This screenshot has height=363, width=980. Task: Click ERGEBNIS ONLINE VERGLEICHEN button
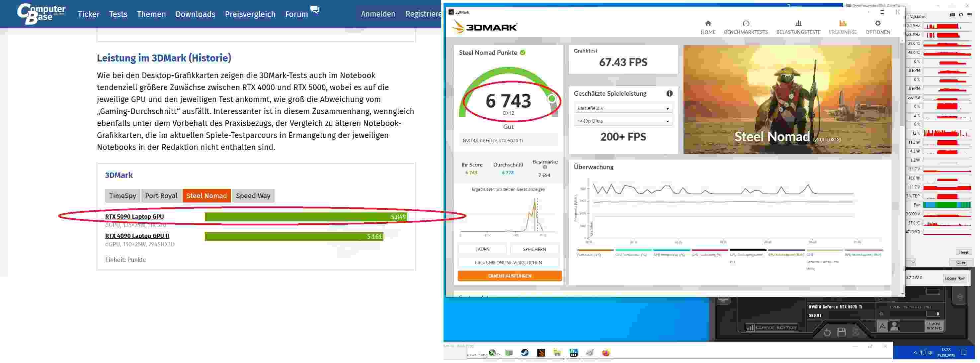[508, 262]
